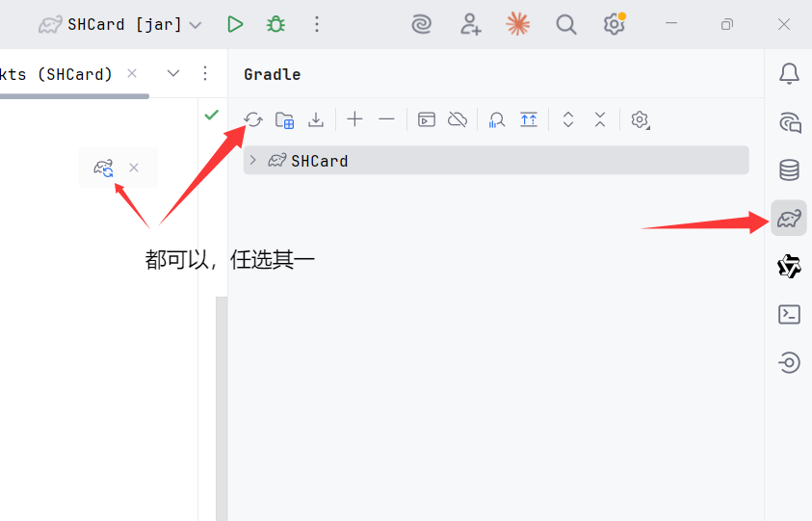Close the kts (SHCard) editor tab
Screen dimensions: 812x521
[132, 73]
